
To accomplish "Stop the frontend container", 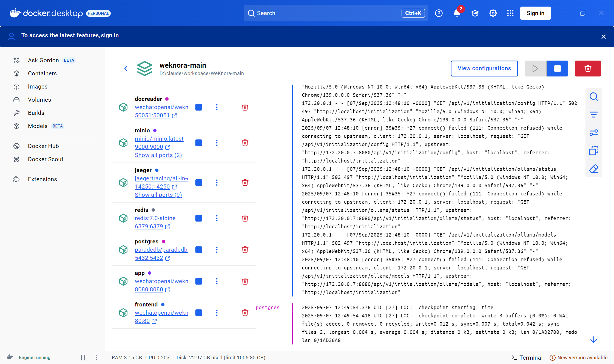I will pyautogui.click(x=199, y=313).
